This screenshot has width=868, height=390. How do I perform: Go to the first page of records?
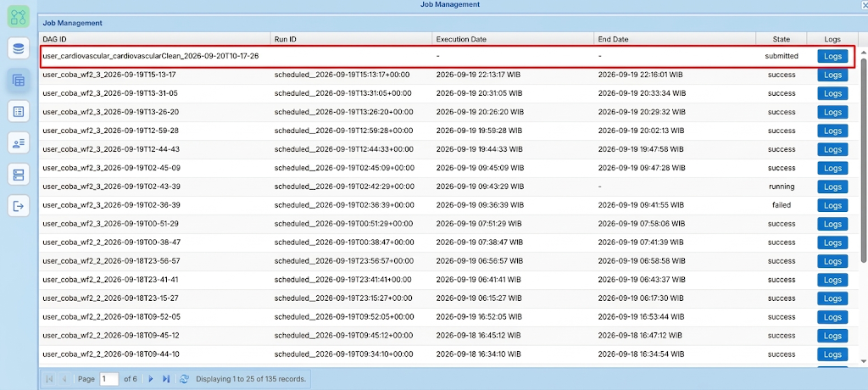tap(50, 379)
